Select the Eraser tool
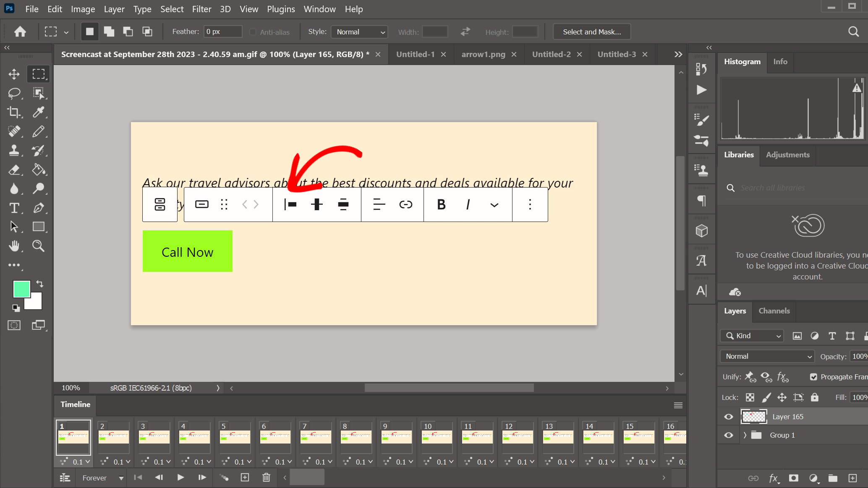The width and height of the screenshot is (868, 488). click(14, 170)
